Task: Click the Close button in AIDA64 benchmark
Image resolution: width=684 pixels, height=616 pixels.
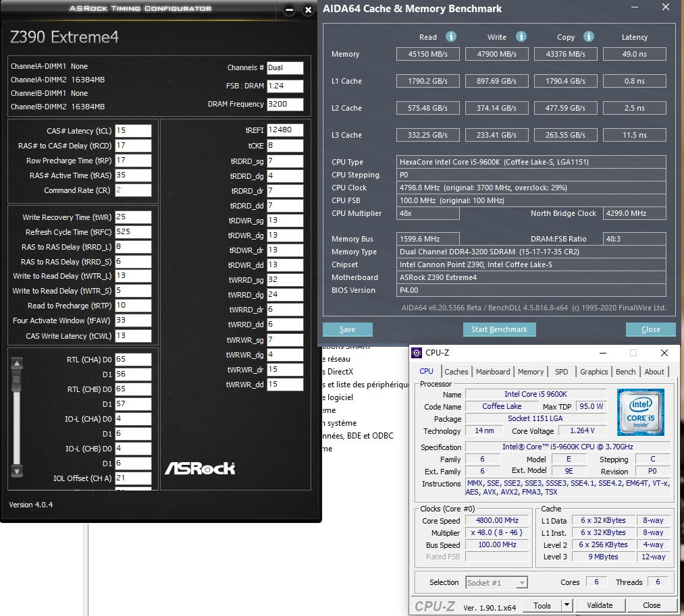Action: (650, 329)
